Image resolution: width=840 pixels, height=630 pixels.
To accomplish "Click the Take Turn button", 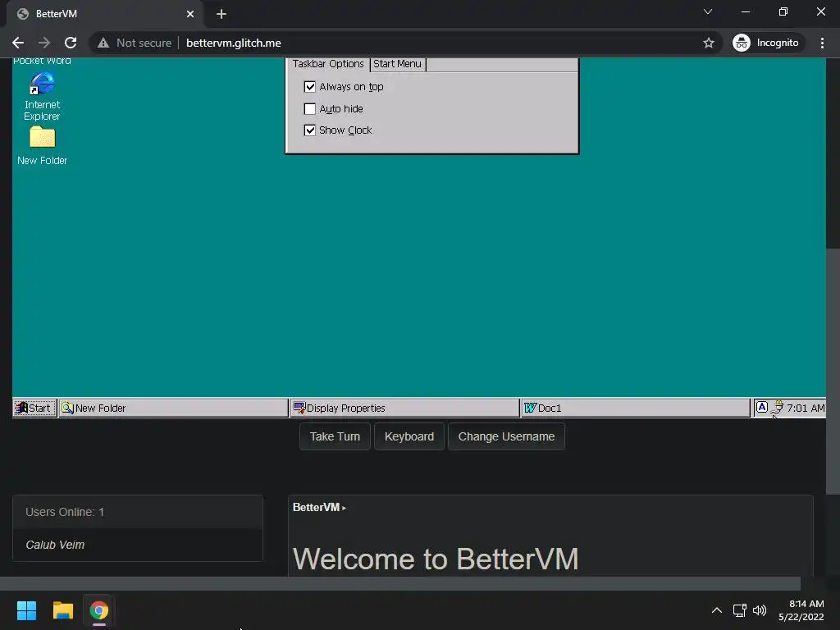I will coord(335,436).
